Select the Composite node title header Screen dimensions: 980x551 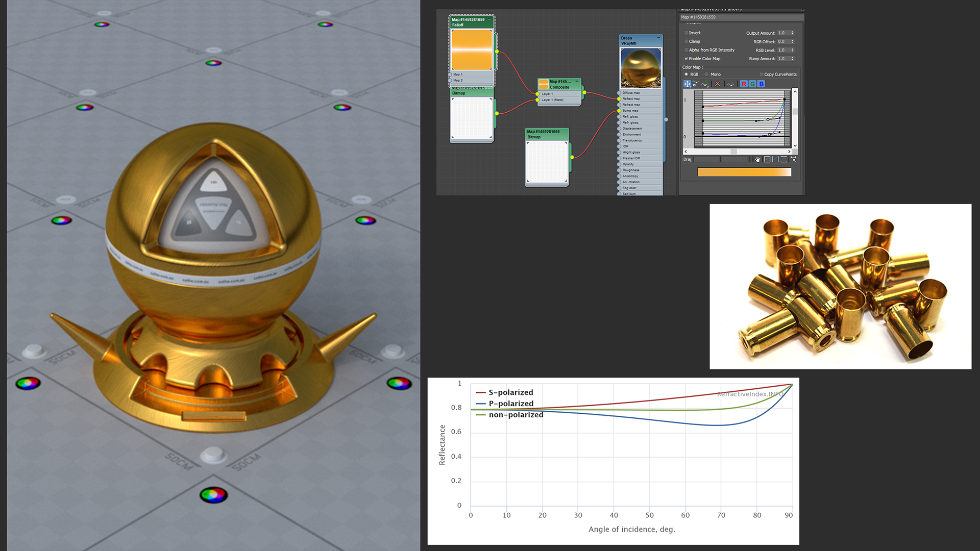559,84
